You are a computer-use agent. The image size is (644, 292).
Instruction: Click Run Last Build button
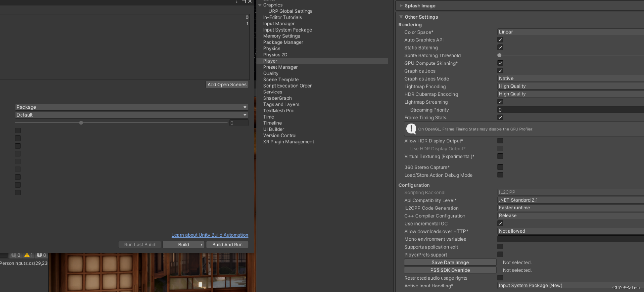click(x=139, y=245)
